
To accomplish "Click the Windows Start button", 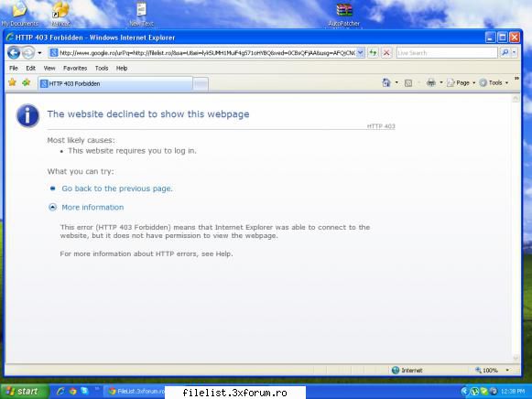I will pos(24,392).
